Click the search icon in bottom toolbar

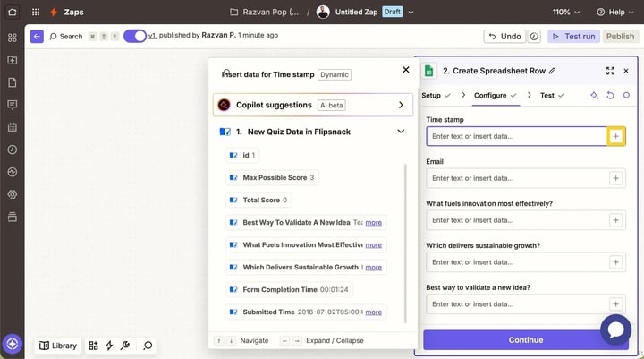(x=148, y=346)
